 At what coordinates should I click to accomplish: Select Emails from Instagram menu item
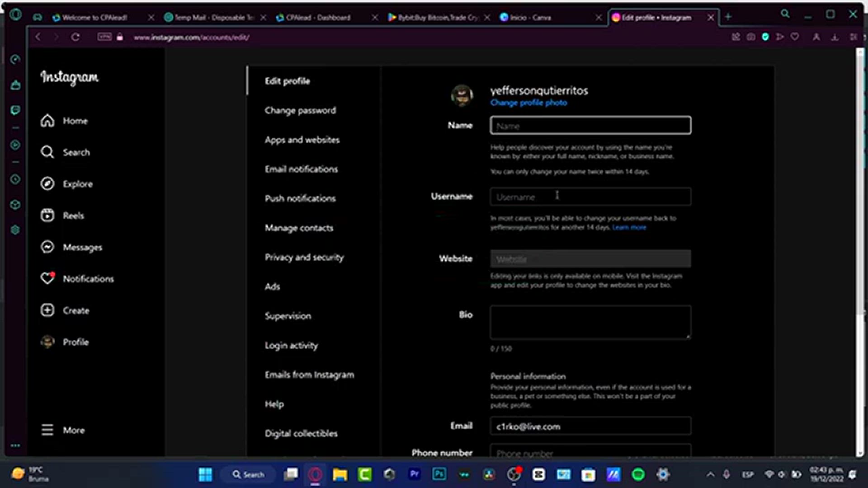click(310, 375)
